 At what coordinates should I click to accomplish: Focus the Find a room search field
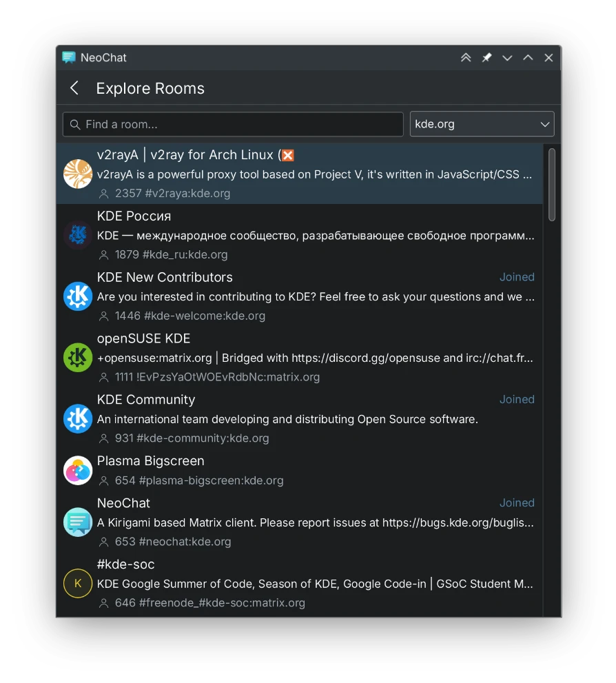pos(233,124)
